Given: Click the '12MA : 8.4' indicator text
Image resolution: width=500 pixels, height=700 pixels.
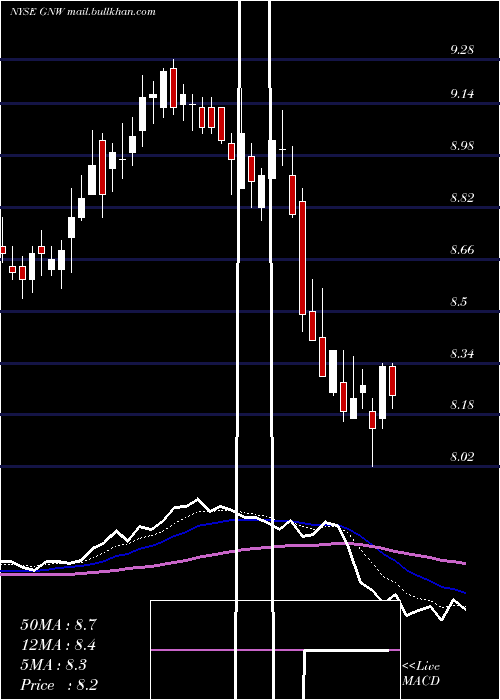Looking at the screenshot, I should point(58,645).
